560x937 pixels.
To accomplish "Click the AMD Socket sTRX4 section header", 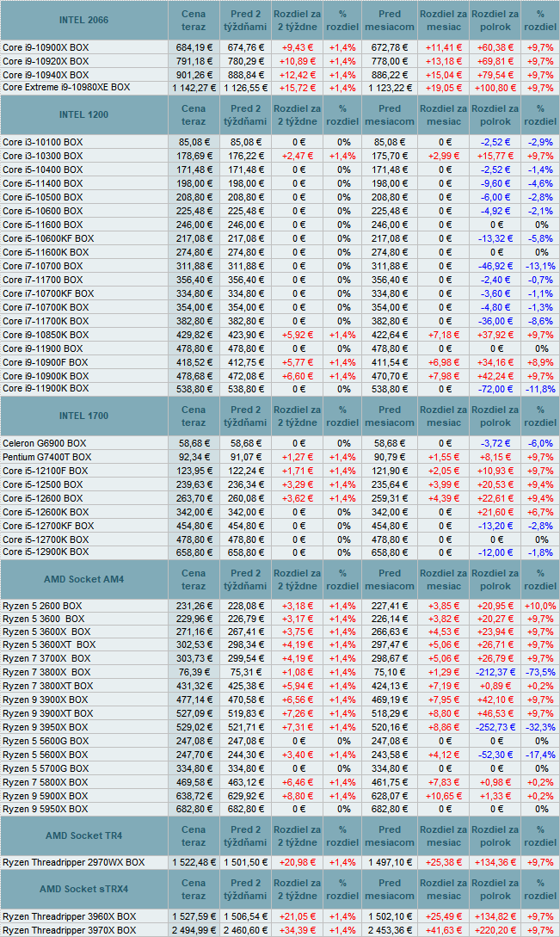I will 83,889.
